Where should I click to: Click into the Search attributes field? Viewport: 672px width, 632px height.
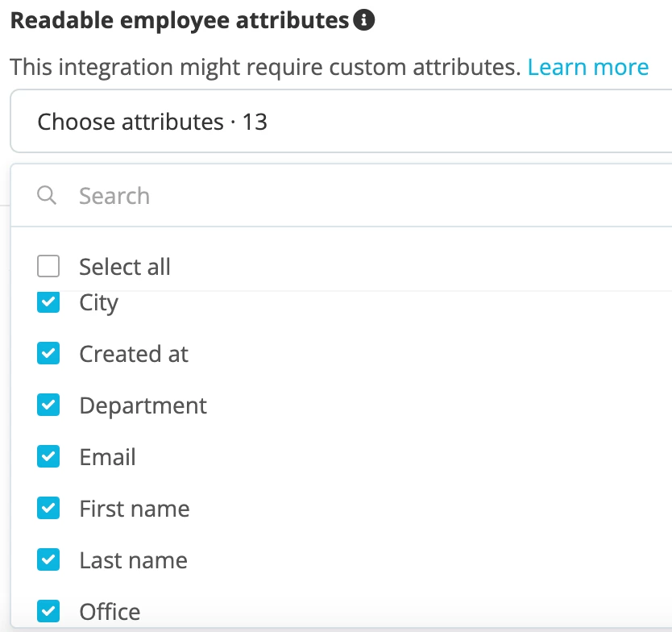pos(368,196)
